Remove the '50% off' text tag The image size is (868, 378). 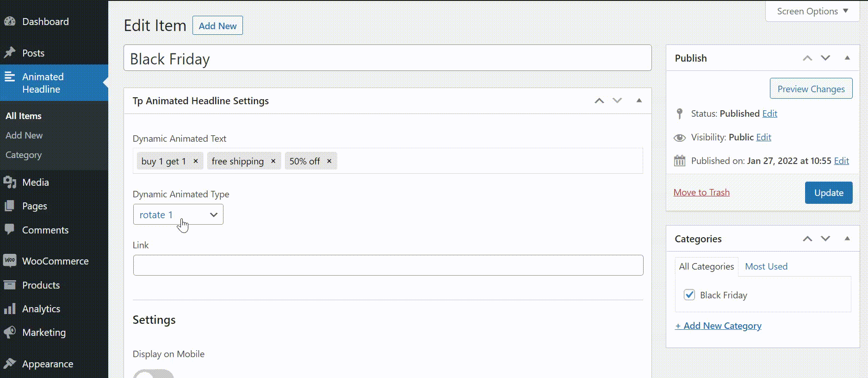pyautogui.click(x=329, y=161)
